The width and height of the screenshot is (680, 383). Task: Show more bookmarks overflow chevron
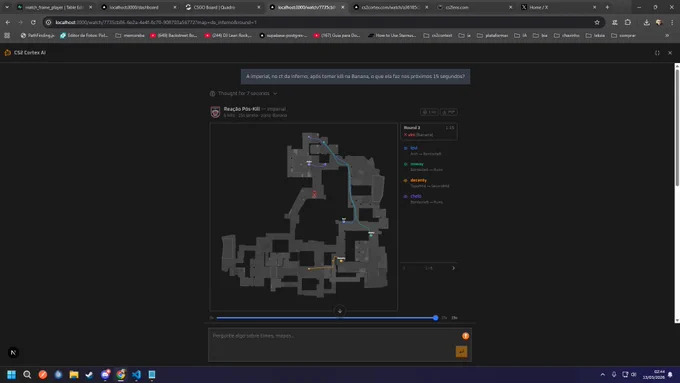[667, 36]
